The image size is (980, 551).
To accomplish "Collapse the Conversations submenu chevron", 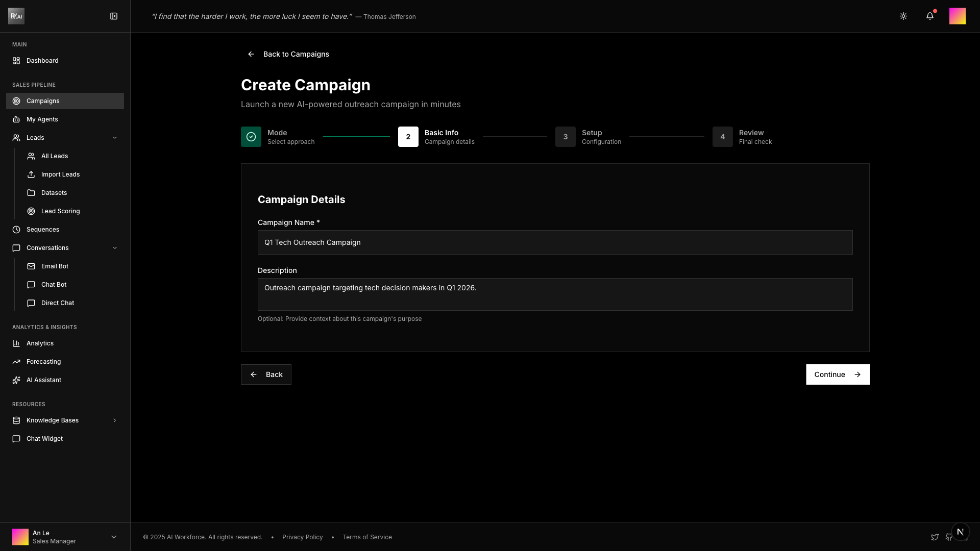I will pos(114,248).
